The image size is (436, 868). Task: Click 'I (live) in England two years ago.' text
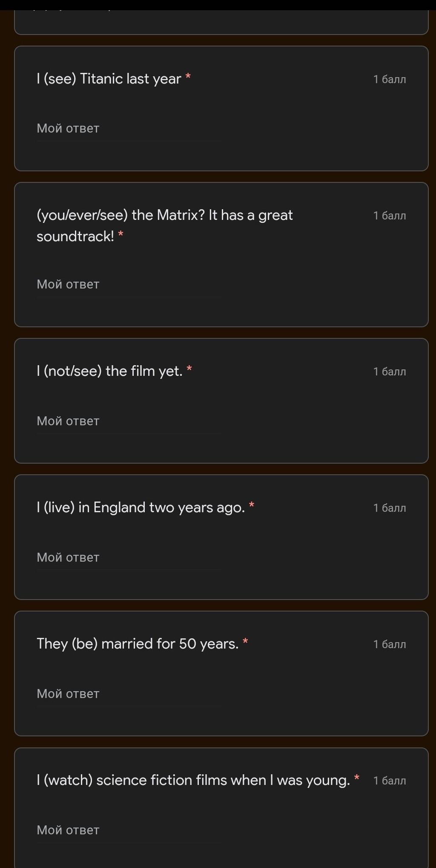(141, 508)
